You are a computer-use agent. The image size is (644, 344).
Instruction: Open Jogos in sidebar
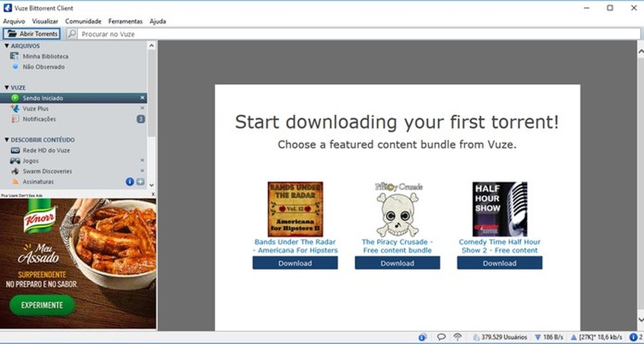click(x=30, y=161)
